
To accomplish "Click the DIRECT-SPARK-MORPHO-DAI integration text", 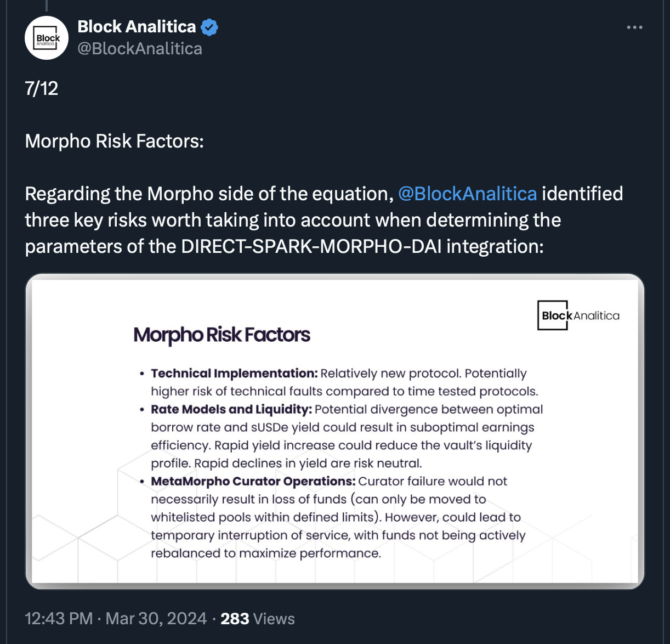I will tap(362, 246).
